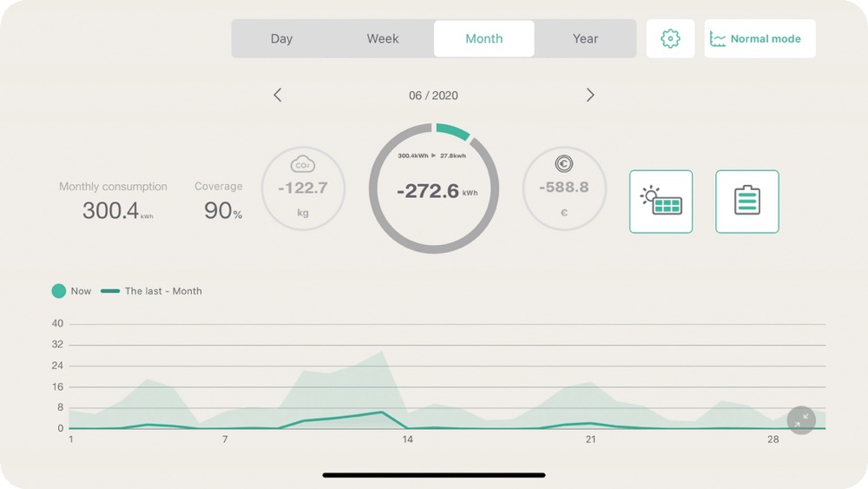Click the euro coin icon
The height and width of the screenshot is (489, 868).
tap(564, 163)
